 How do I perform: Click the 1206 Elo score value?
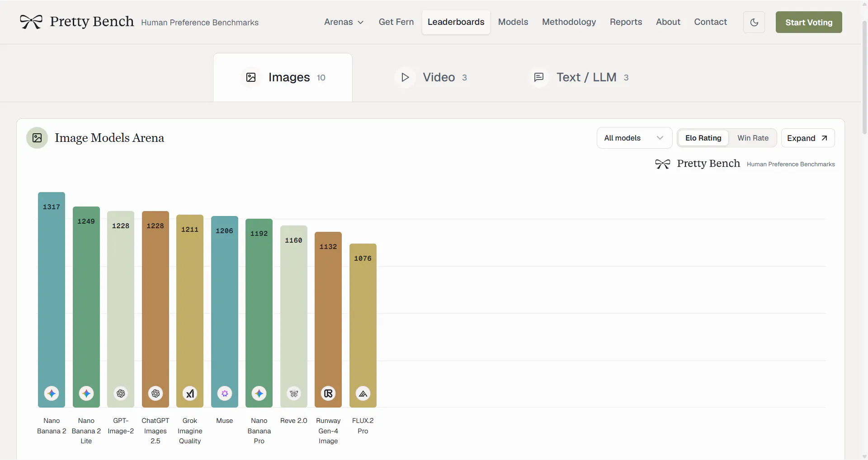click(x=225, y=231)
